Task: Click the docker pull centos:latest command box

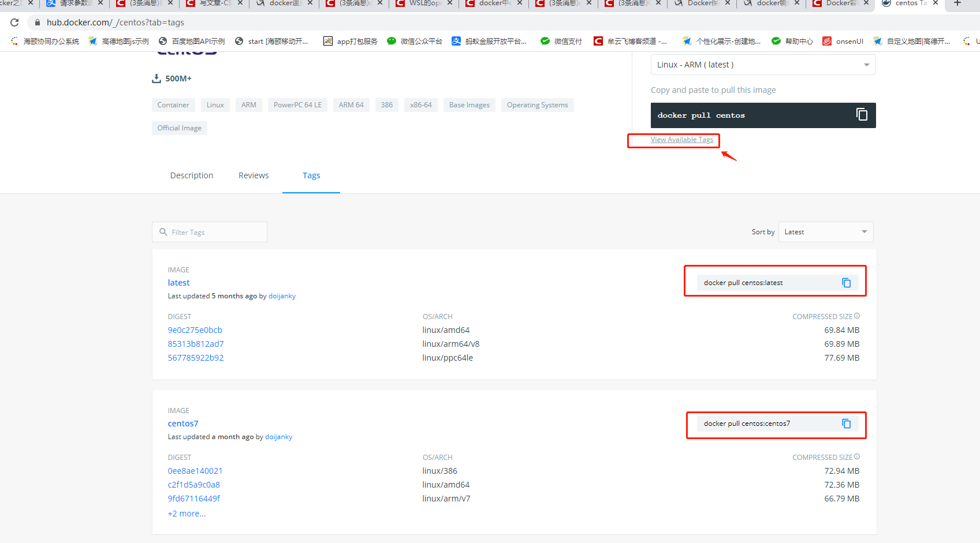Action: tap(777, 283)
